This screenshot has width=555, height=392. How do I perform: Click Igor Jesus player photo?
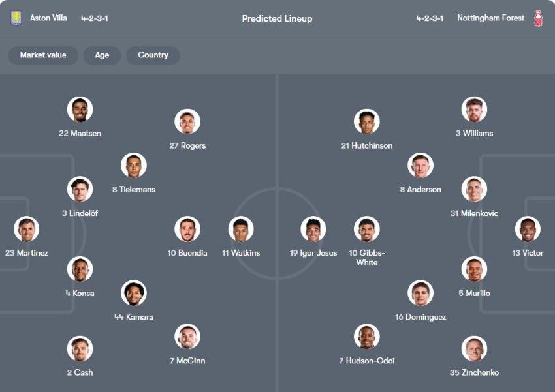pyautogui.click(x=313, y=230)
